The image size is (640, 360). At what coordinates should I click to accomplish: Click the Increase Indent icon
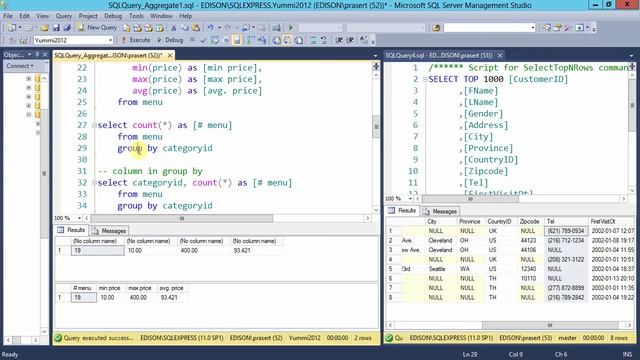tap(350, 40)
